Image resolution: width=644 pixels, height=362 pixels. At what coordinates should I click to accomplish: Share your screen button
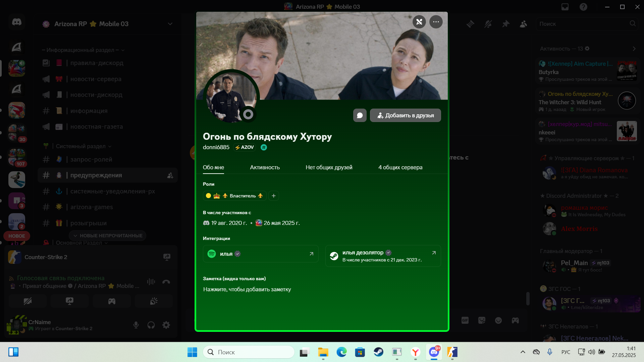pyautogui.click(x=69, y=301)
